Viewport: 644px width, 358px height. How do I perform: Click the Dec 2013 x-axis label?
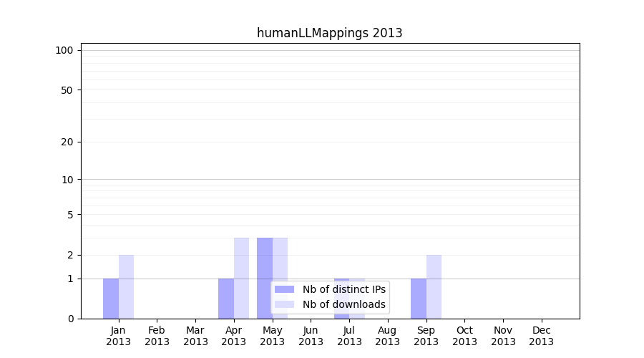click(x=541, y=336)
